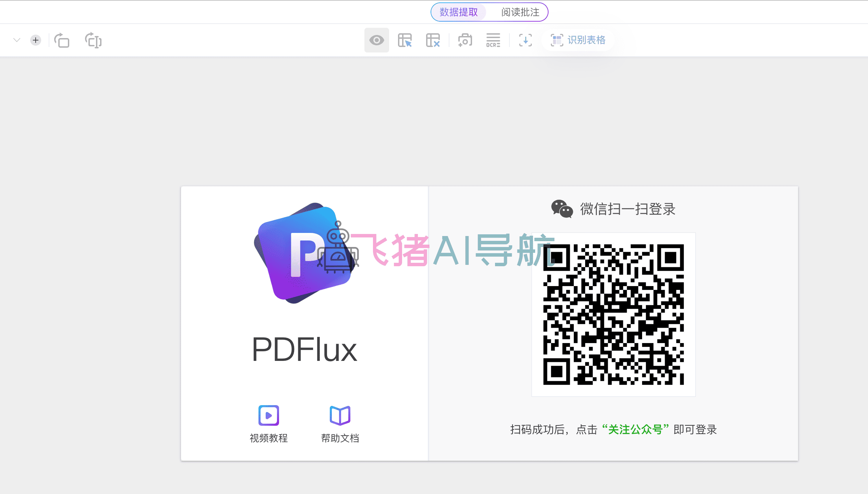The width and height of the screenshot is (868, 494).
Task: Click the 微信扫一扫登录 heading
Action: (x=628, y=209)
